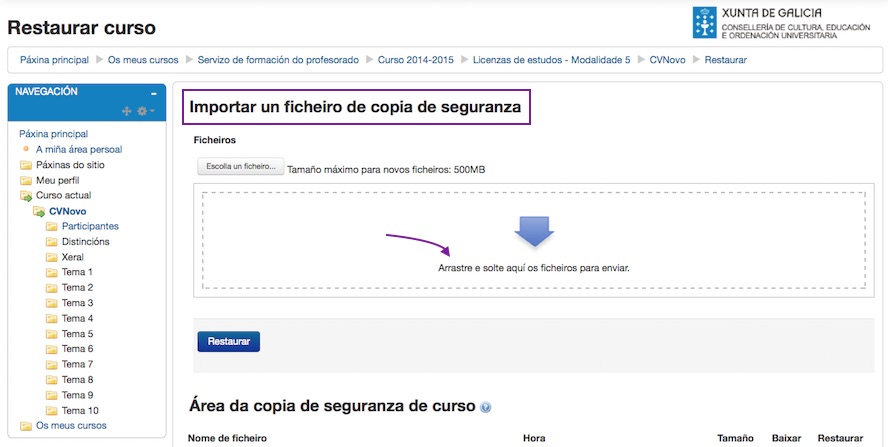Click the Xeral folder icon
Viewport: 888px width, 447px height.
tap(52, 257)
